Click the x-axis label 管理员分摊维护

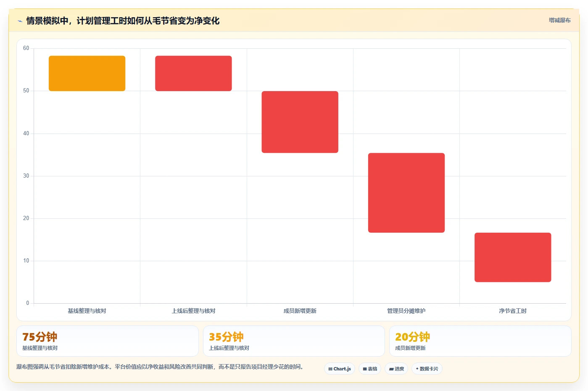(x=406, y=311)
